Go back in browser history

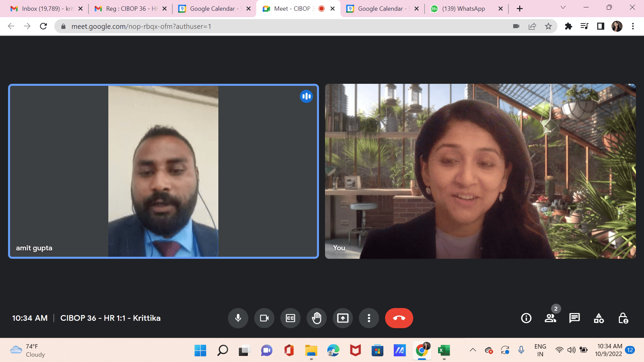(11, 26)
